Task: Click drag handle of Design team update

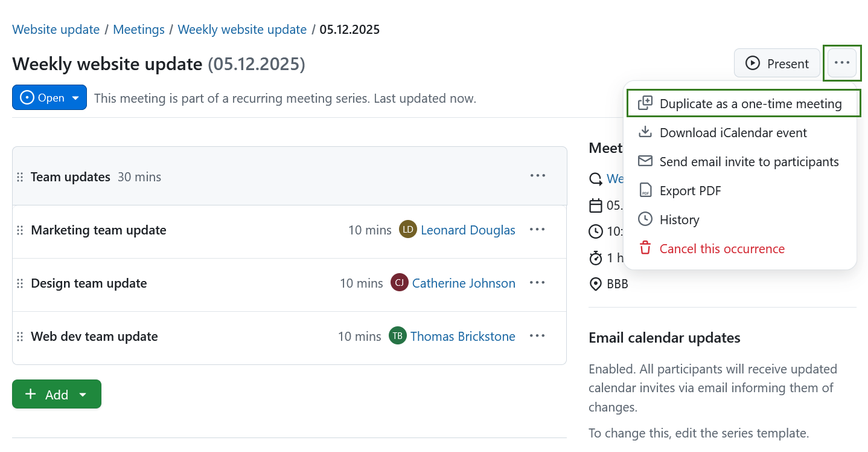Action: pos(20,283)
